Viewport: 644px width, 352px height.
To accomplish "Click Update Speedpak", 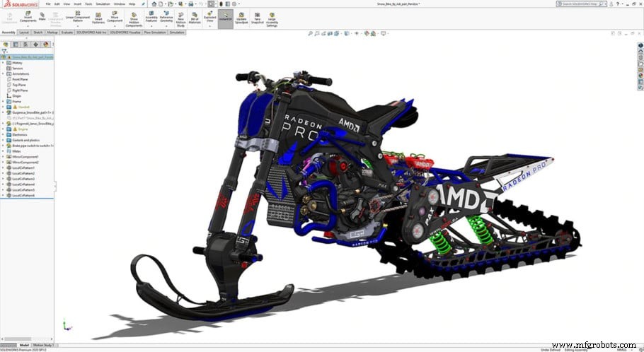I will [x=241, y=18].
